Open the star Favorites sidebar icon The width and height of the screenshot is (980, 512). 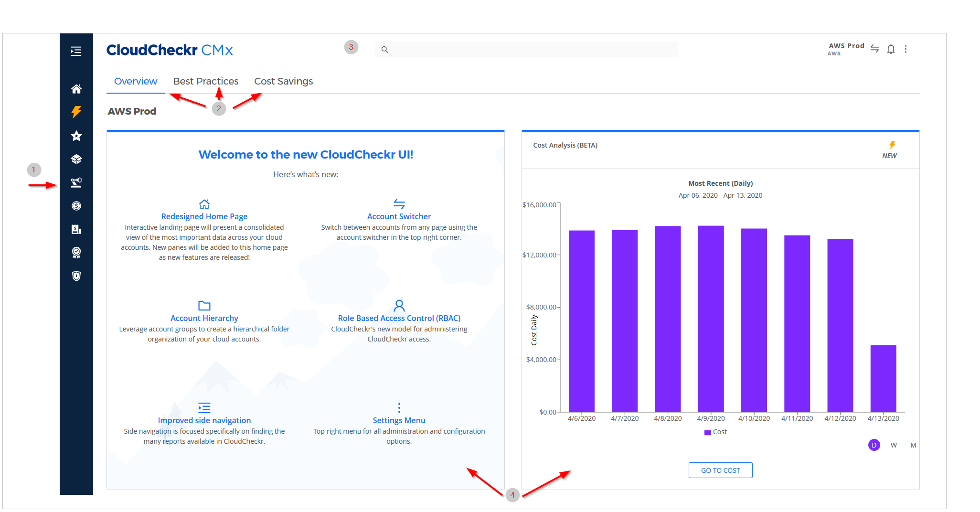point(76,136)
